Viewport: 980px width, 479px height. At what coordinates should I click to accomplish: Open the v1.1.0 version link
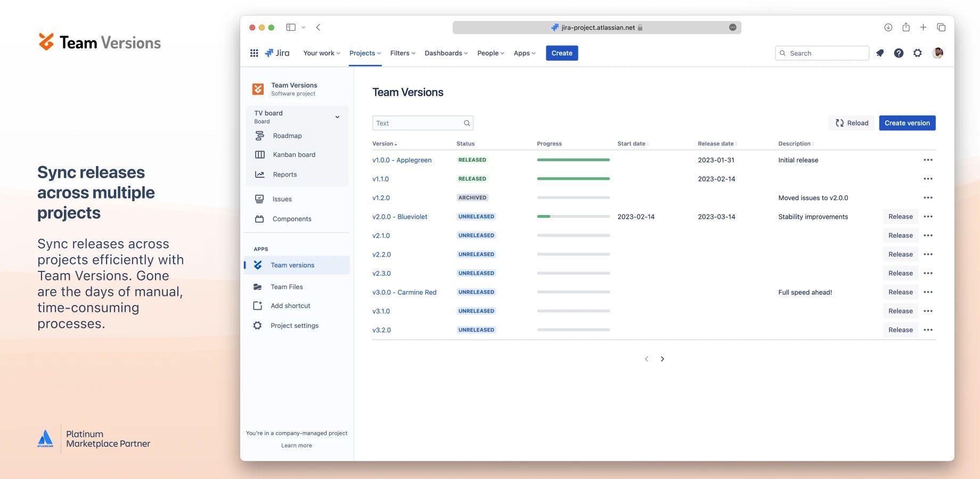380,179
